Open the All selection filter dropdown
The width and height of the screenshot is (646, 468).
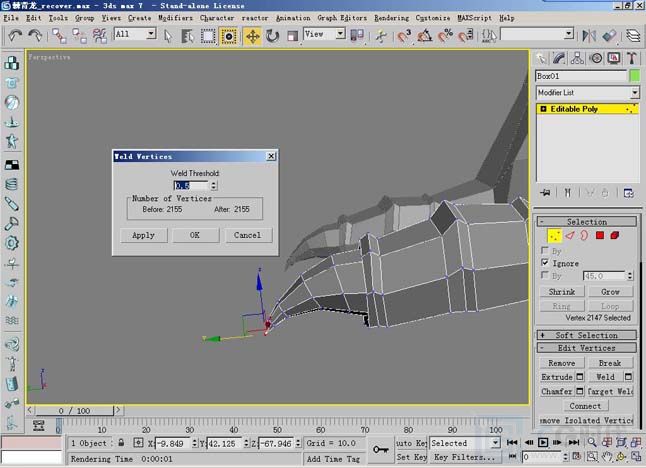[x=151, y=34]
